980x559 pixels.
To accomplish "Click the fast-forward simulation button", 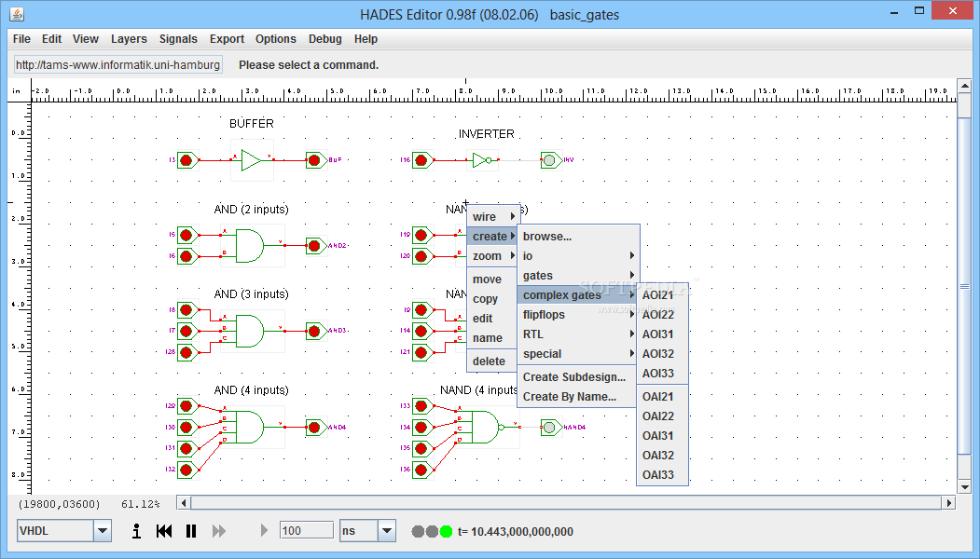I will 219,531.
